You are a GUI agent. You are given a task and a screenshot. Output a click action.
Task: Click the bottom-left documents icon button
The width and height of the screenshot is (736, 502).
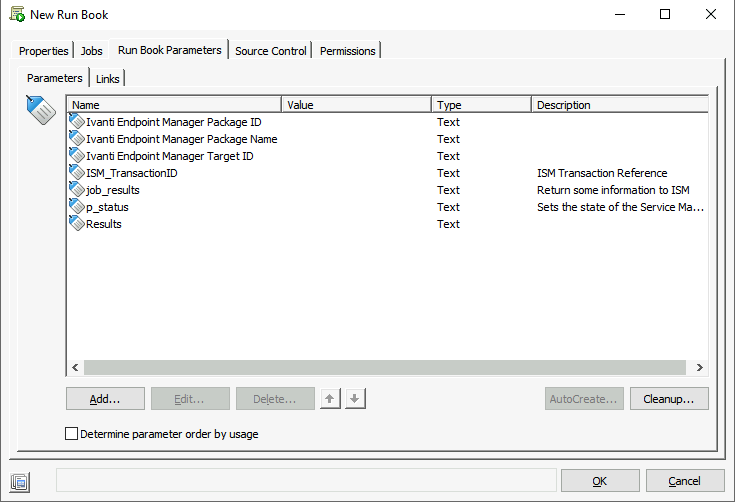[20, 482]
